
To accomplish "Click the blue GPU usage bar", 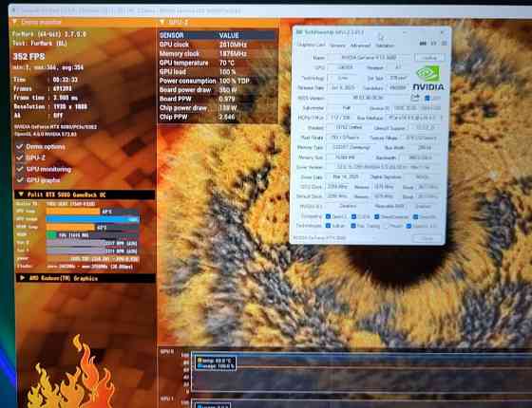I will pos(92,219).
